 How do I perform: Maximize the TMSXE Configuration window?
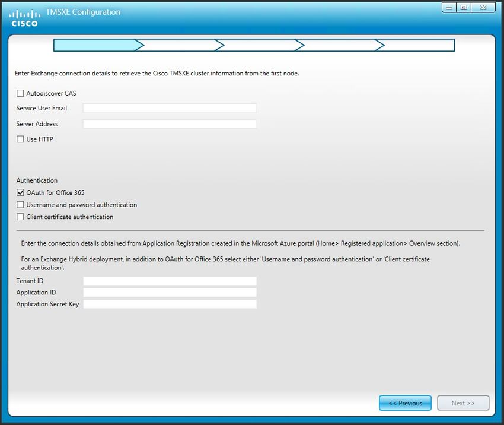[x=464, y=7]
